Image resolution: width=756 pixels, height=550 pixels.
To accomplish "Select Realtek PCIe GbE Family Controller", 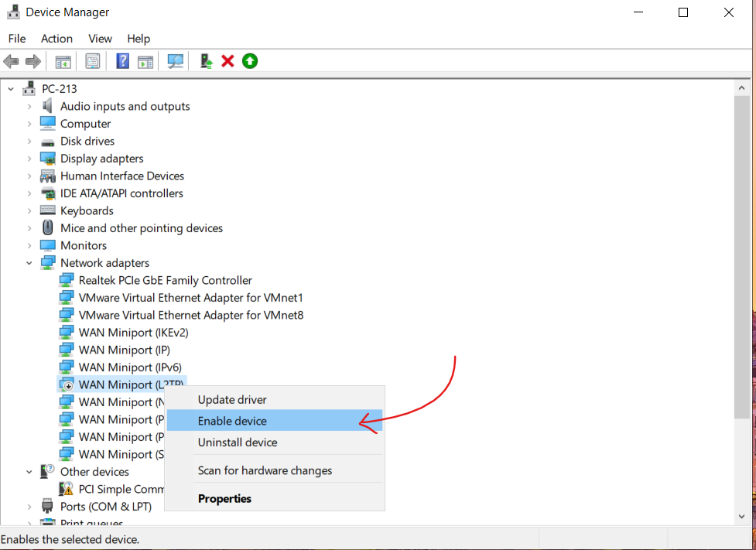I will [165, 280].
